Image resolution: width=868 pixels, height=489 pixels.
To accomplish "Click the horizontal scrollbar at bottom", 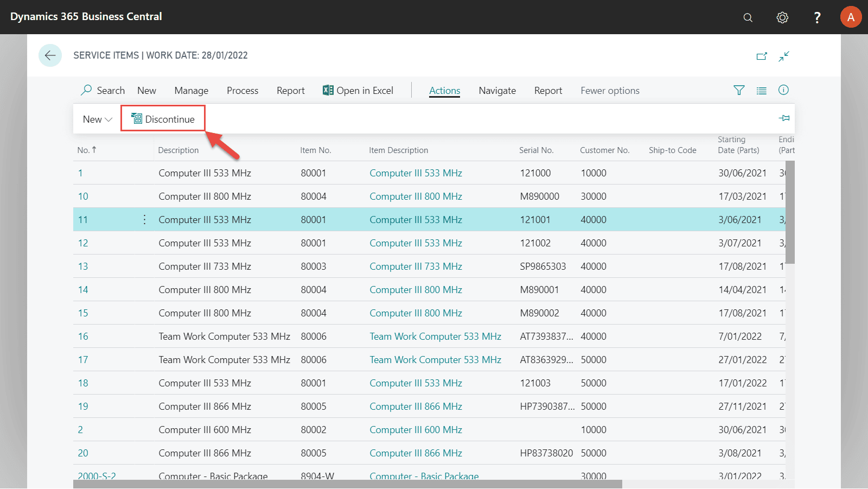I will pos(348,484).
